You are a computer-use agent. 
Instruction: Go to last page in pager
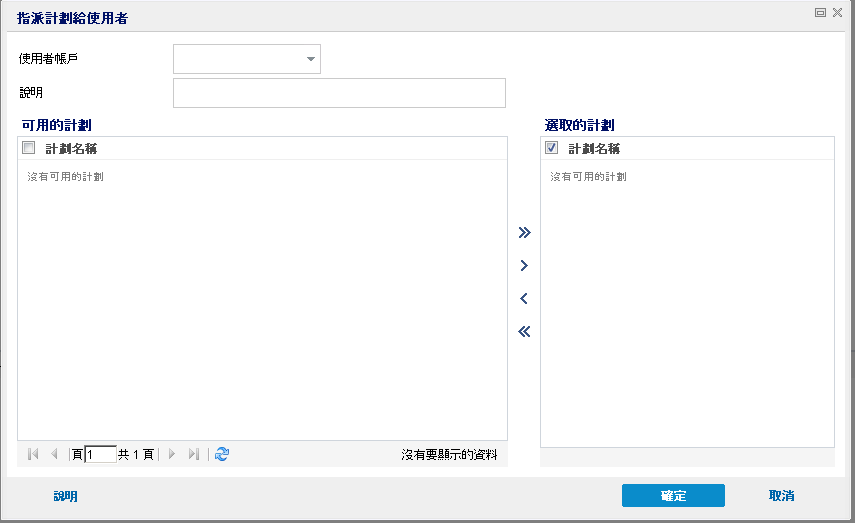(193, 454)
